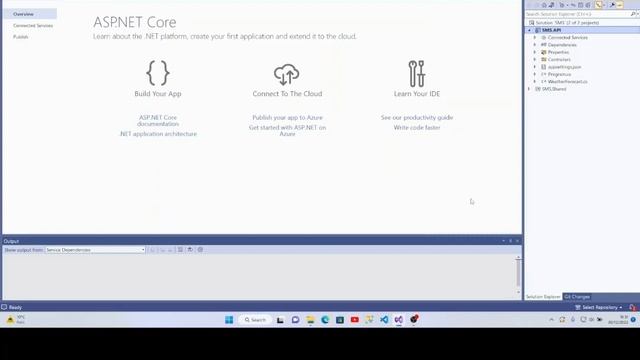This screenshot has height=360, width=640.
Task: Open the ASP.NET Core documentation link
Action: [158, 120]
